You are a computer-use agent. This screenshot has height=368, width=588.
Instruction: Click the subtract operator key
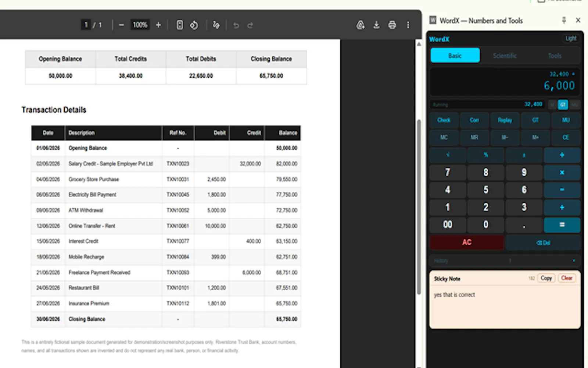(x=562, y=190)
